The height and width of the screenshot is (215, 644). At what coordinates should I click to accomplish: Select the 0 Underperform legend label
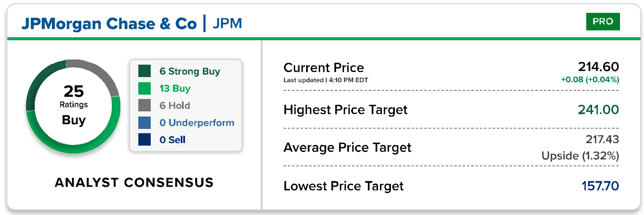pyautogui.click(x=197, y=123)
